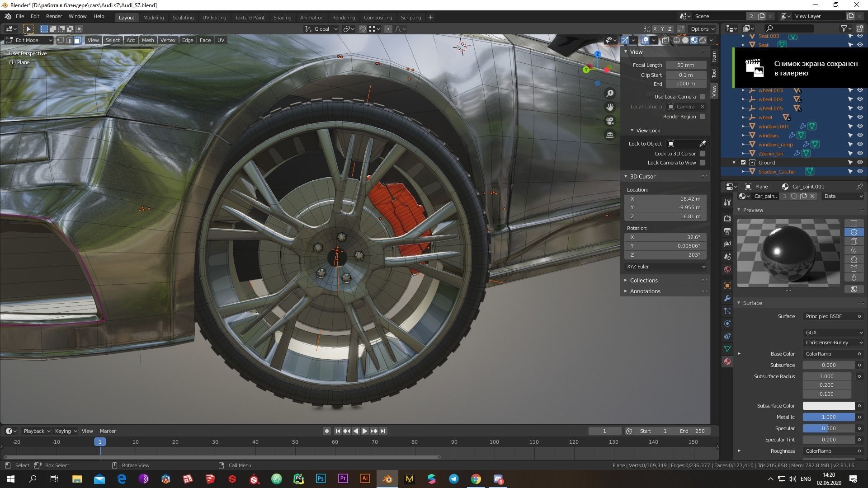This screenshot has width=868, height=488.
Task: Open the Mesh menu
Action: pos(148,40)
